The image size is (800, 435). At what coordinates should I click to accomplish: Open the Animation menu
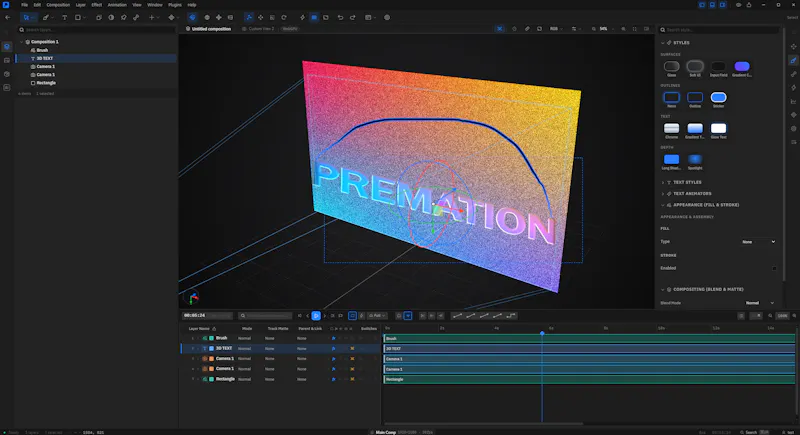pyautogui.click(x=117, y=5)
